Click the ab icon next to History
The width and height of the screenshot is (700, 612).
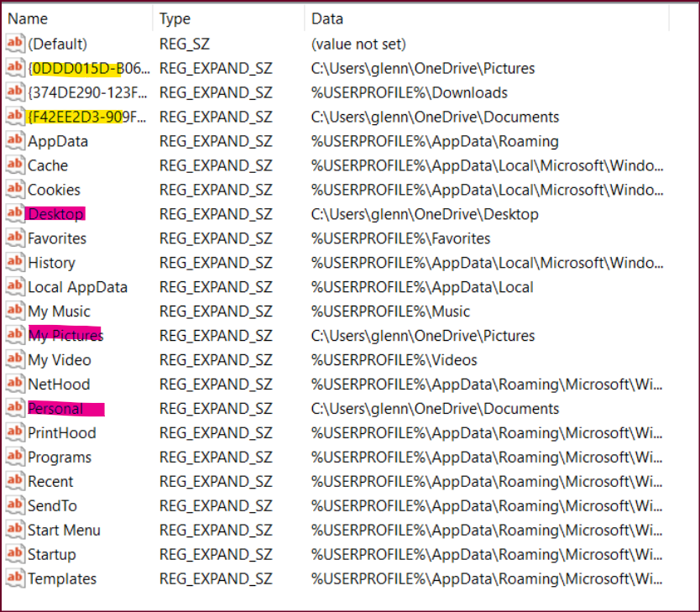[x=14, y=263]
